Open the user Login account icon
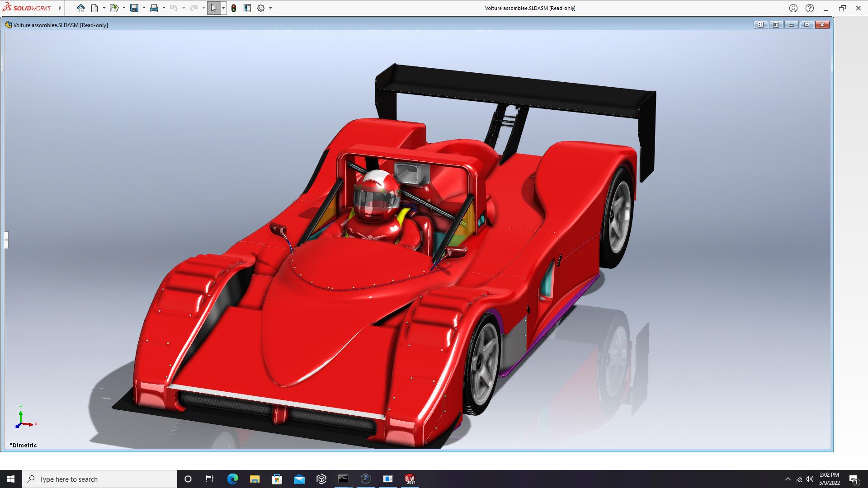This screenshot has height=488, width=868. pyautogui.click(x=793, y=8)
